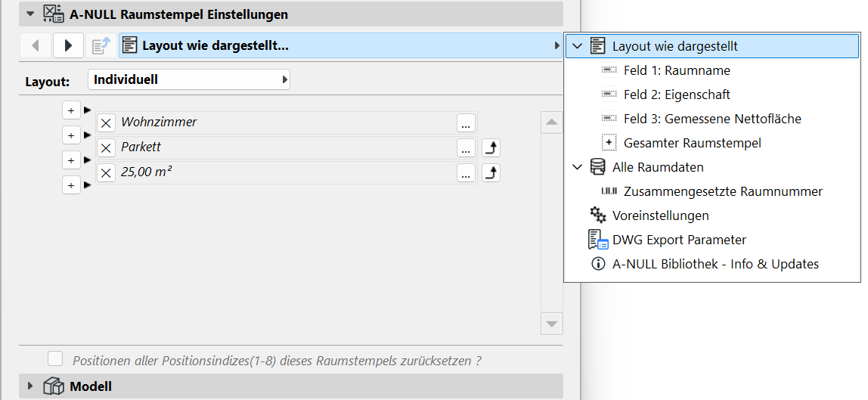Remove the Parkett field with X button
This screenshot has height=400, width=868.
click(x=107, y=148)
